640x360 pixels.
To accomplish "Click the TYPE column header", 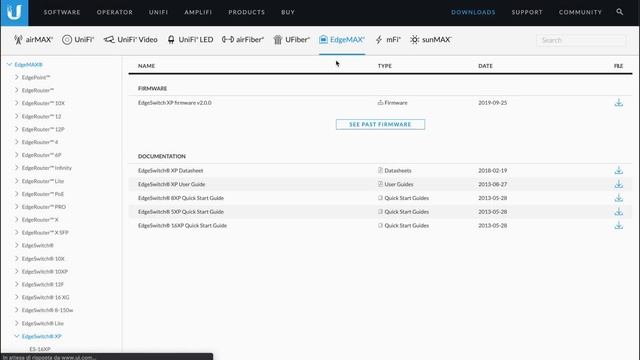I will click(x=385, y=66).
